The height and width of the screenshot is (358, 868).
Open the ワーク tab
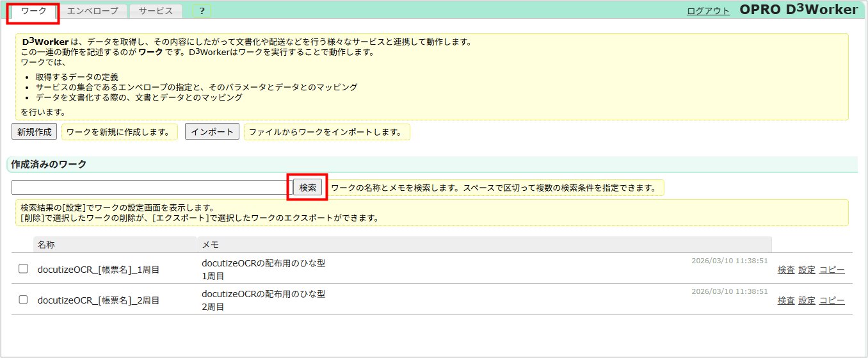(x=34, y=12)
